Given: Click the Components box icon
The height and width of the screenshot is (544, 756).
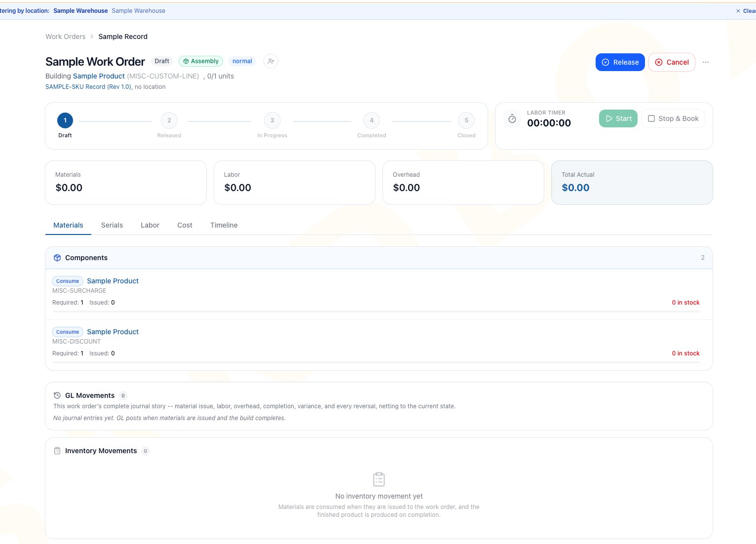Looking at the screenshot, I should point(57,258).
